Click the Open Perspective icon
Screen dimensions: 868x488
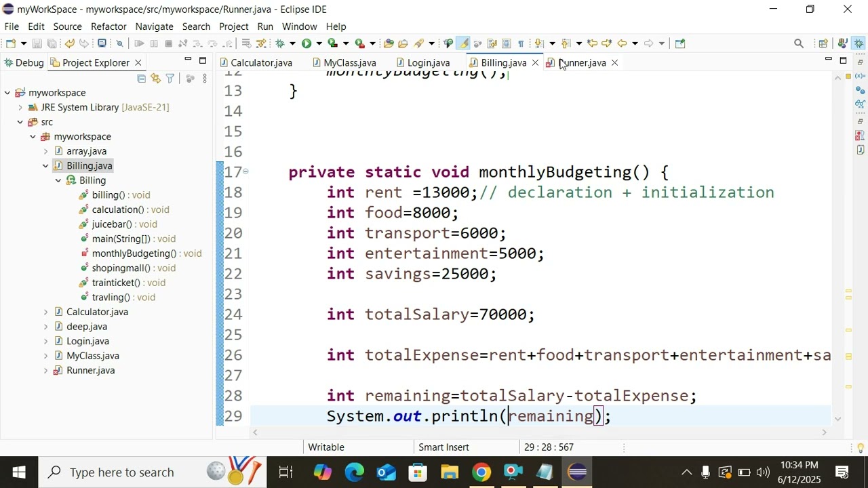pyautogui.click(x=823, y=43)
